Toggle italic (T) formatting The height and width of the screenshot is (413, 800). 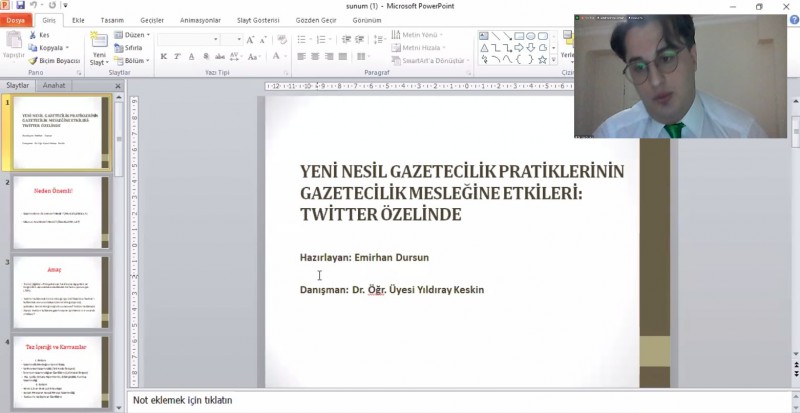[x=176, y=57]
